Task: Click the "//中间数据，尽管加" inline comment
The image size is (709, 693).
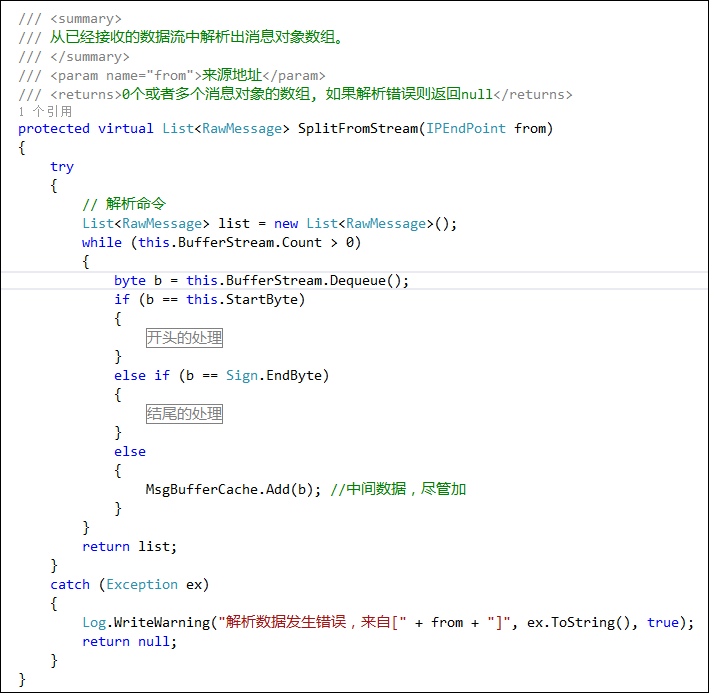Action: point(398,489)
